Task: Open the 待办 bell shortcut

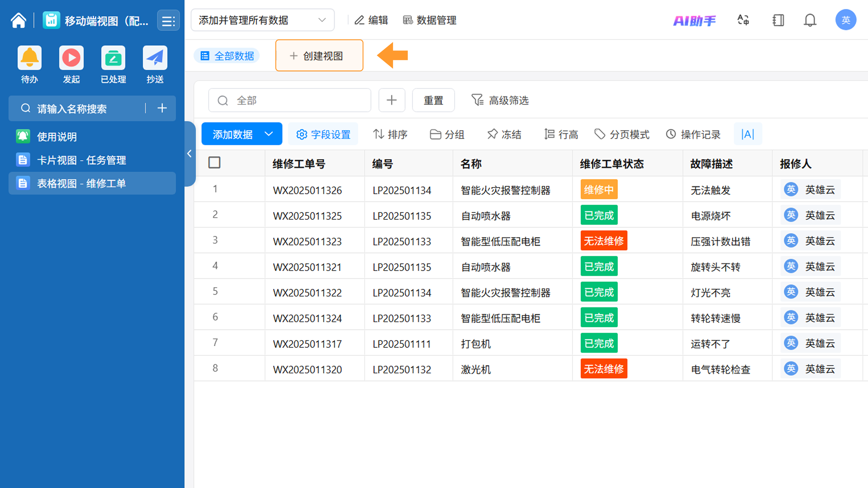Action: click(x=30, y=58)
